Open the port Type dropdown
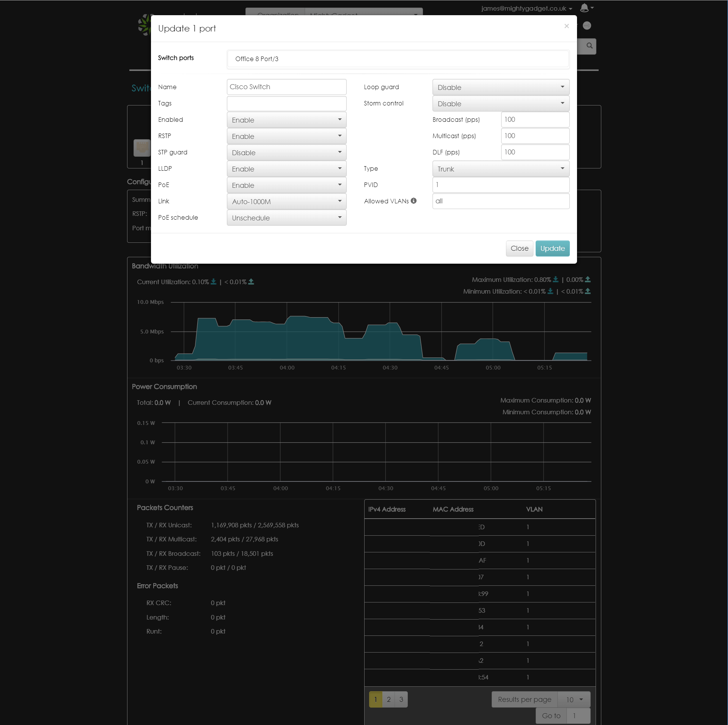The image size is (728, 725). 500,169
